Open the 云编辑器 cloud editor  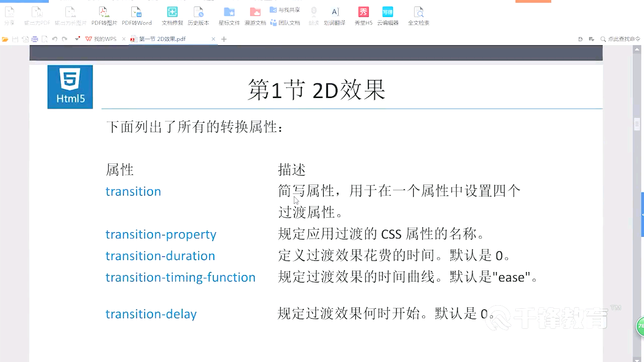tap(387, 15)
